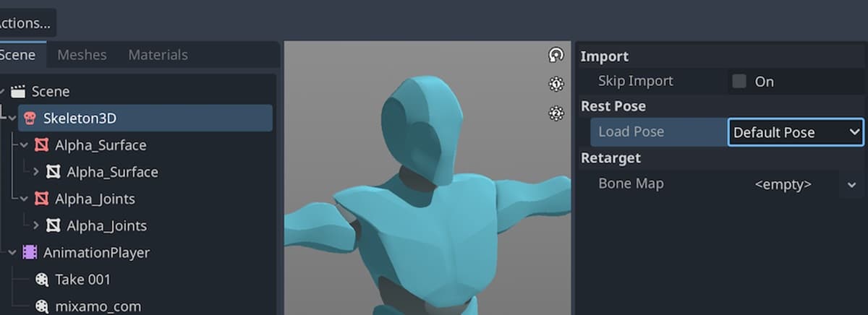This screenshot has width=868, height=315.
Task: Expand the child Alpha_Surface mesh node
Action: coord(36,172)
